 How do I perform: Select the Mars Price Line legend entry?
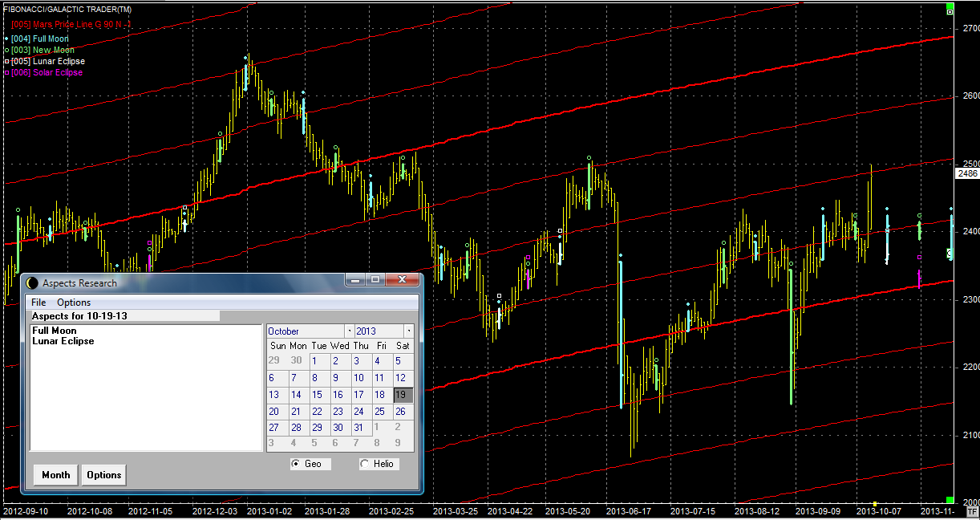coord(71,25)
